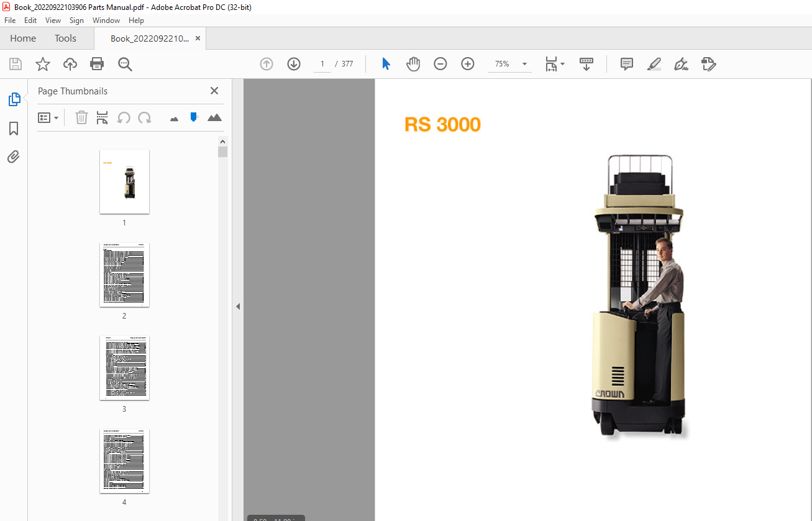Viewport: 812px width, 521px height.
Task: Select page 2 thumbnail
Action: [124, 274]
